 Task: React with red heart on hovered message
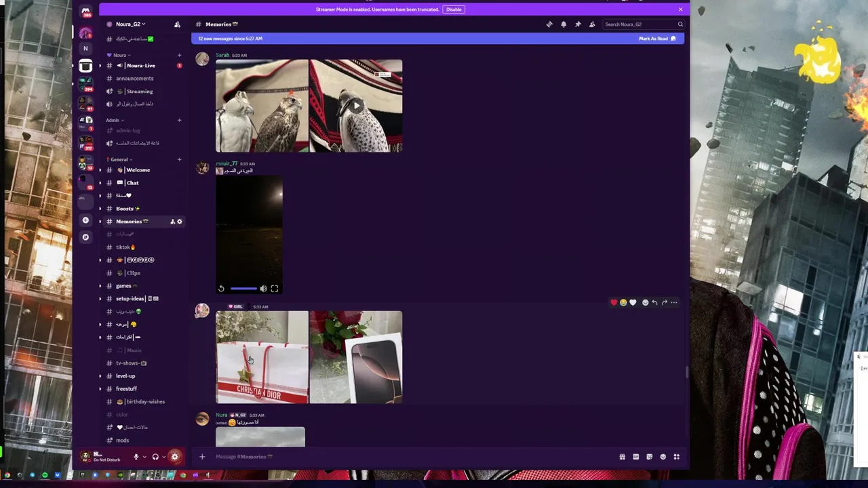tap(614, 302)
